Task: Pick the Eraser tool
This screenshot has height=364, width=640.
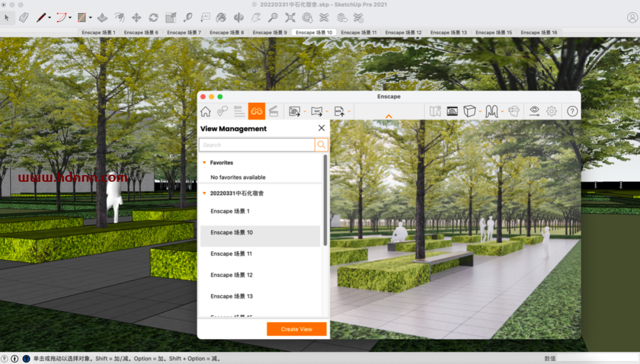Action: (24, 18)
